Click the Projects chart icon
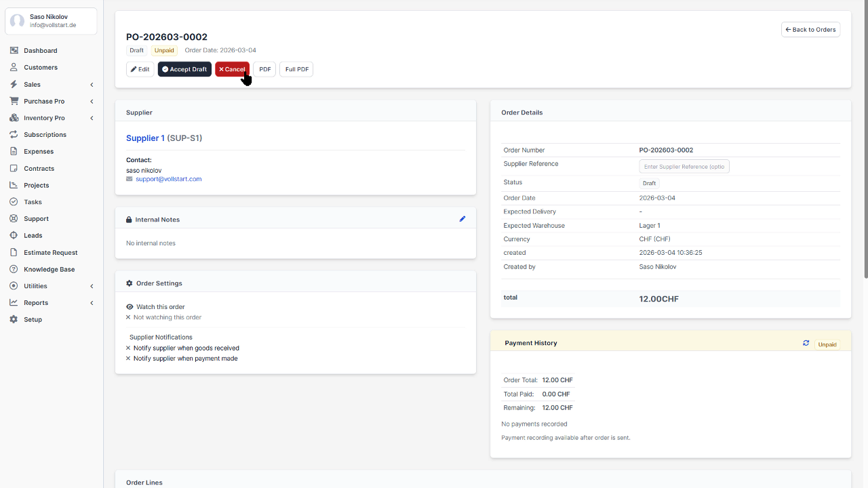The height and width of the screenshot is (488, 868). pos(14,185)
